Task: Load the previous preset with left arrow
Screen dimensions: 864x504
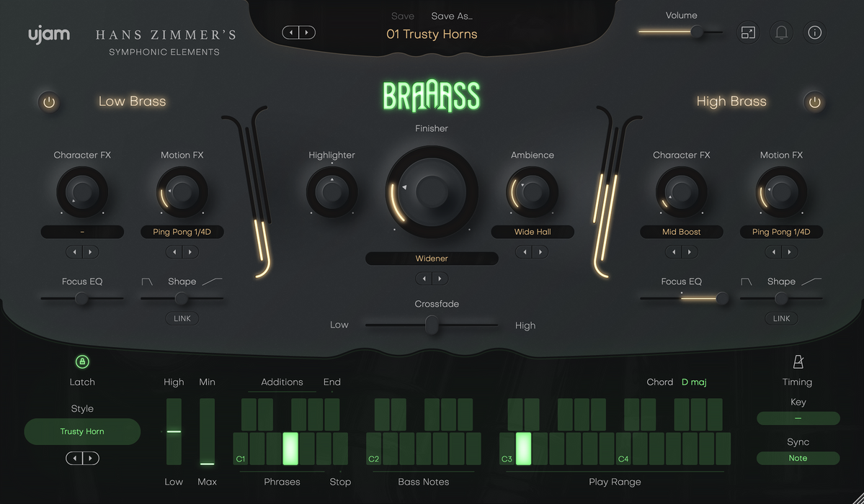Action: point(290,32)
